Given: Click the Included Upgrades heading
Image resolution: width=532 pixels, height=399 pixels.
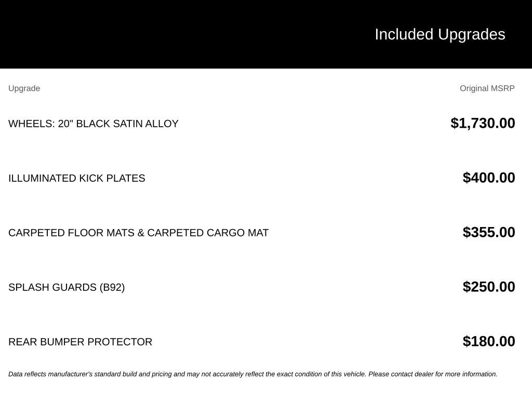Looking at the screenshot, I should tap(440, 34).
